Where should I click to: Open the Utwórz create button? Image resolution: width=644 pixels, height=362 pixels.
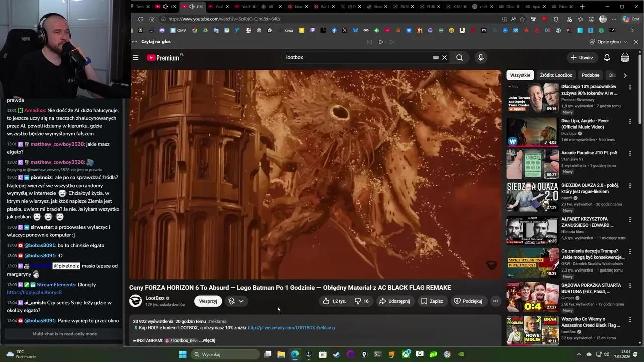click(582, 57)
